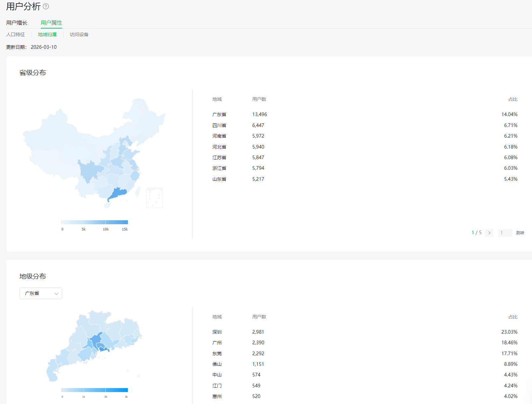Click the city map legend color bar

click(94, 390)
